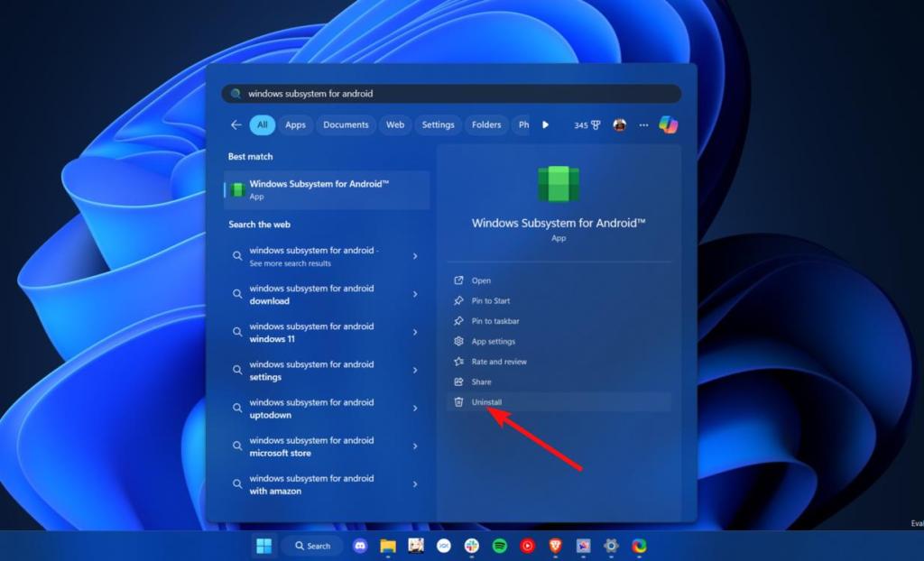Image resolution: width=924 pixels, height=561 pixels.
Task: Switch to the Web filter tab
Action: coord(395,125)
